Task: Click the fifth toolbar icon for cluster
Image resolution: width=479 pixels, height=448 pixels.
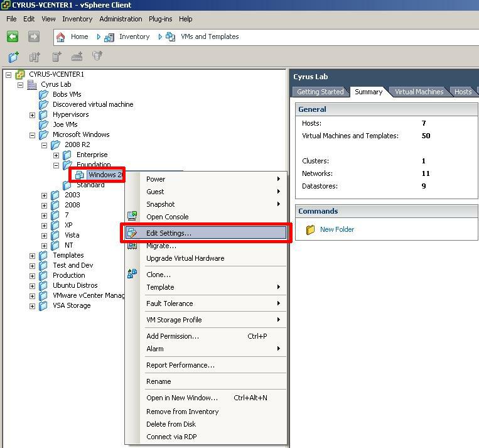Action: [x=97, y=56]
